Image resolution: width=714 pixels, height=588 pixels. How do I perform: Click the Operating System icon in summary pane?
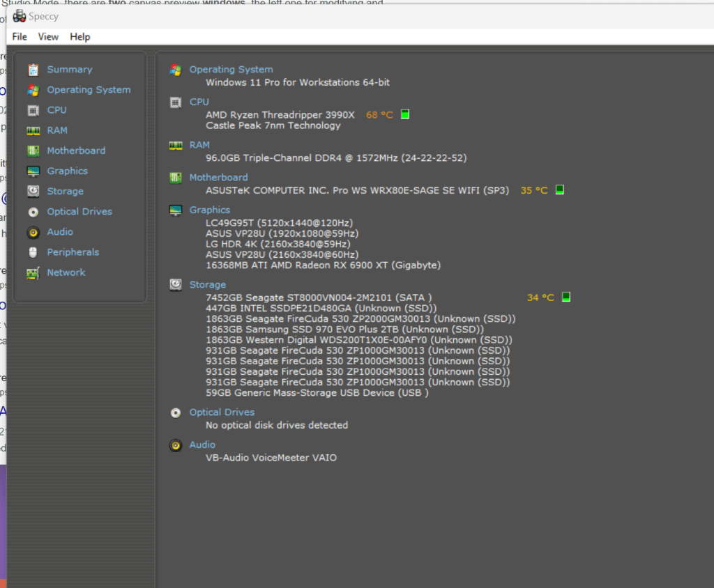pyautogui.click(x=176, y=70)
